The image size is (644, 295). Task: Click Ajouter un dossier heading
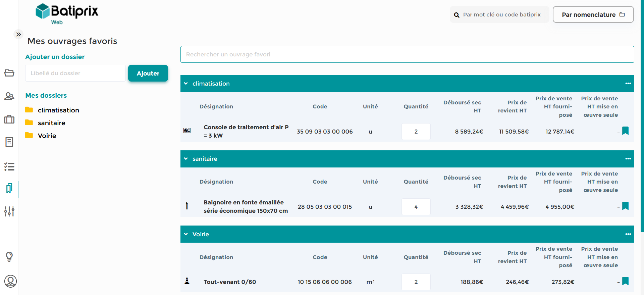[x=55, y=57]
